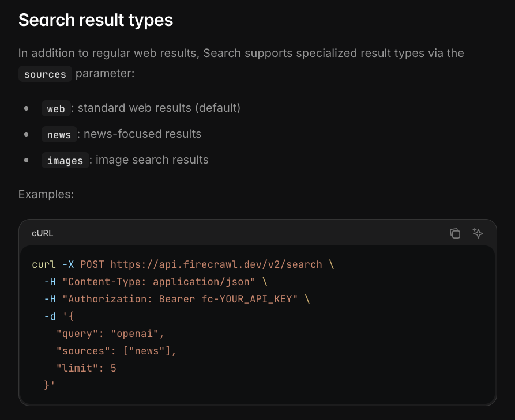Click the Examples: label text
515x420 pixels.
click(46, 194)
